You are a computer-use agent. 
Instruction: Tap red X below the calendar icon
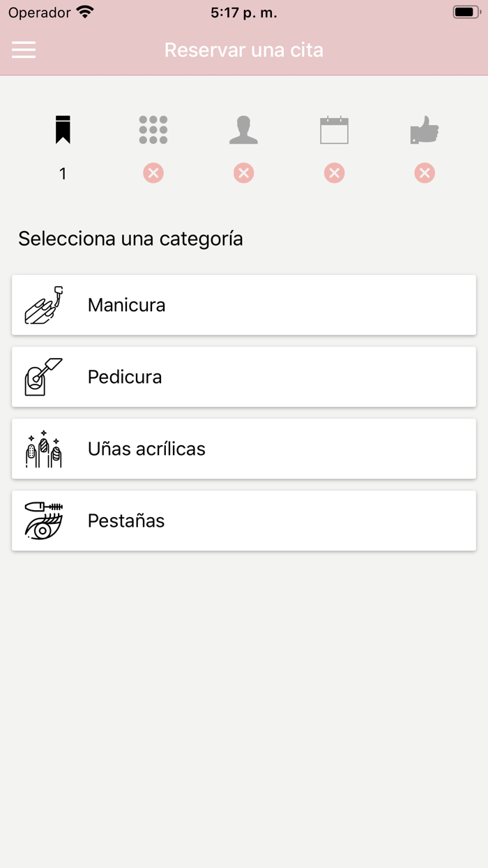[x=334, y=173]
